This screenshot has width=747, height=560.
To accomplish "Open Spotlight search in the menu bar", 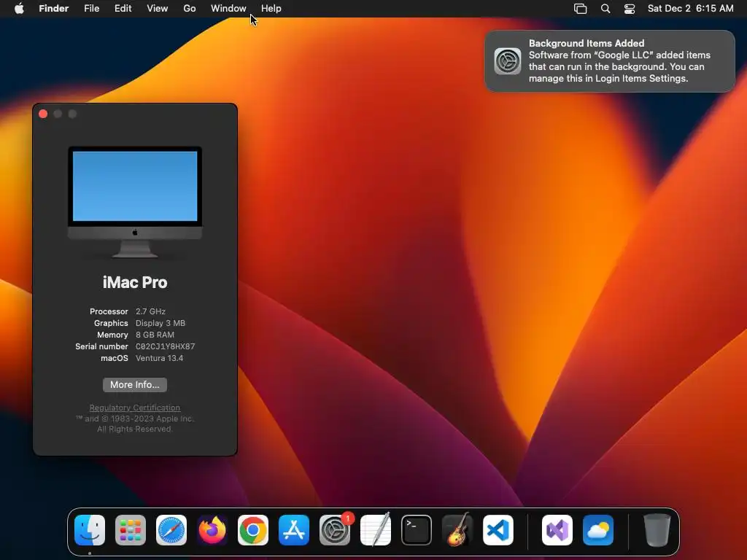I will tap(605, 9).
